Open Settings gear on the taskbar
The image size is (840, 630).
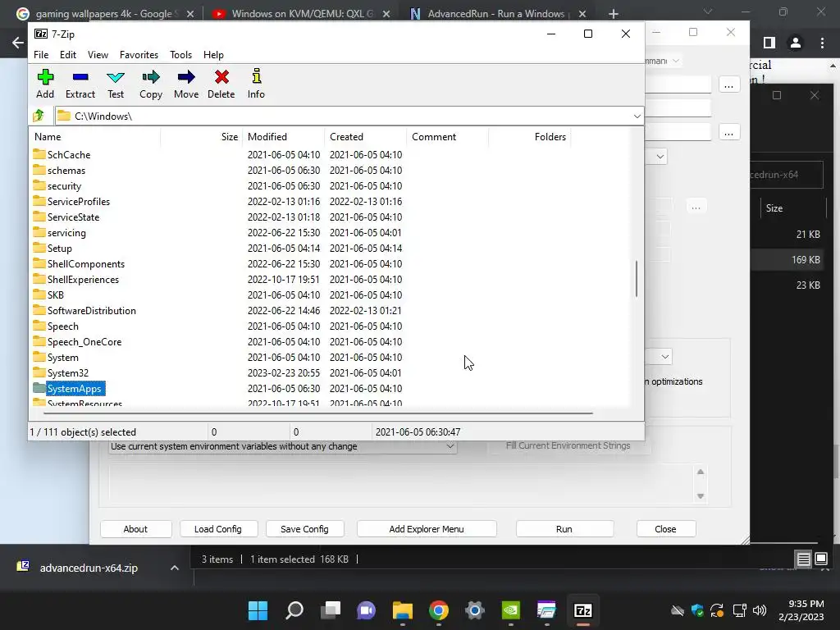tap(475, 610)
